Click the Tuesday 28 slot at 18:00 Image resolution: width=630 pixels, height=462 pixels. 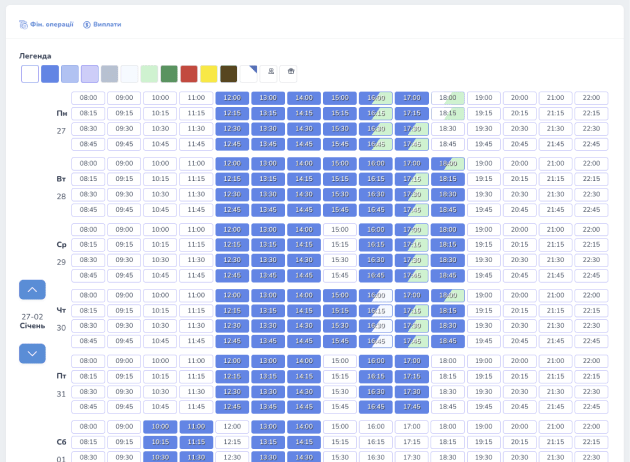click(448, 164)
